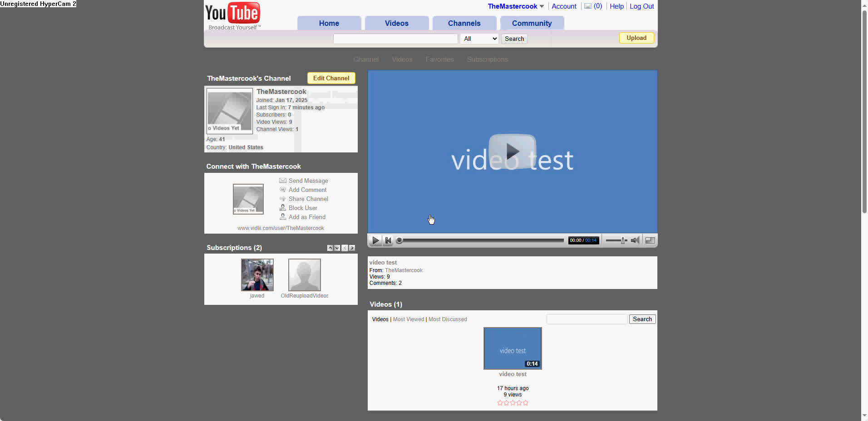868x421 pixels.
Task: Rate video test using the star rating
Action: 513,403
